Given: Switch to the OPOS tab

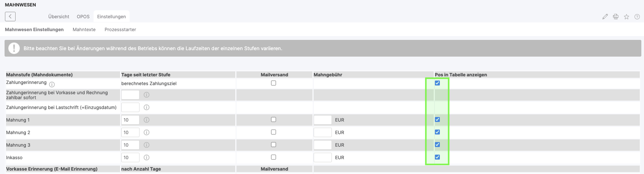Looking at the screenshot, I should click(x=83, y=17).
